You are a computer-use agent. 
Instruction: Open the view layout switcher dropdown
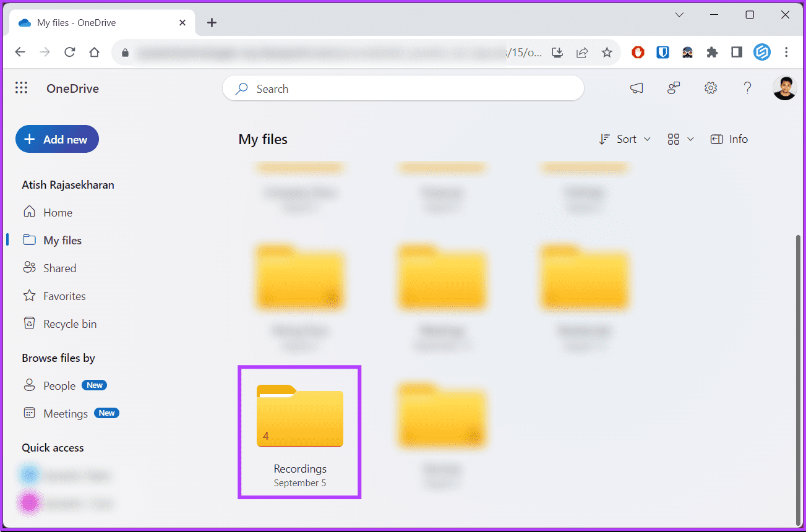(680, 139)
